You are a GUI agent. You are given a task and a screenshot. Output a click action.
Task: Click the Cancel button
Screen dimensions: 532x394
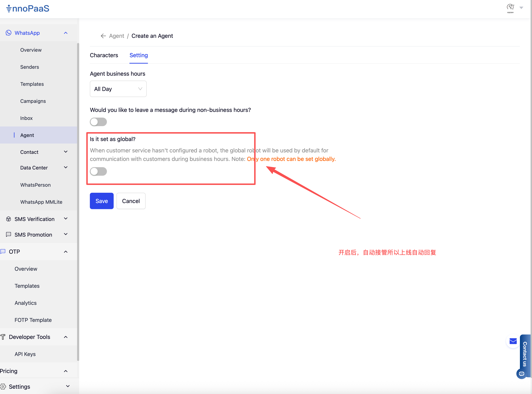(131, 201)
